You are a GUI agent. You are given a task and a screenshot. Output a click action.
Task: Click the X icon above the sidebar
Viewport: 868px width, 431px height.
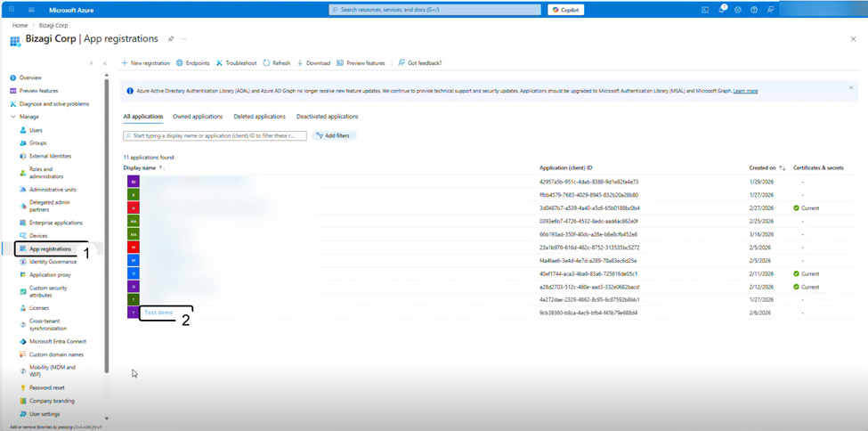point(92,63)
